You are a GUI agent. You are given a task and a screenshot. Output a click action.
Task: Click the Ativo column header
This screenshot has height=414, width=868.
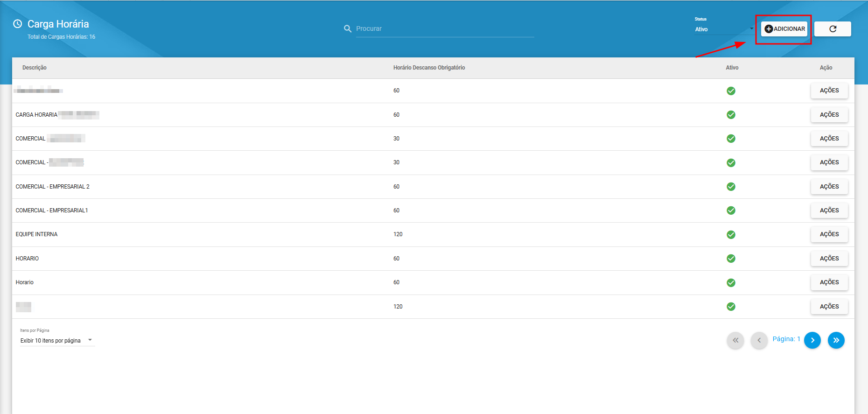coord(732,68)
